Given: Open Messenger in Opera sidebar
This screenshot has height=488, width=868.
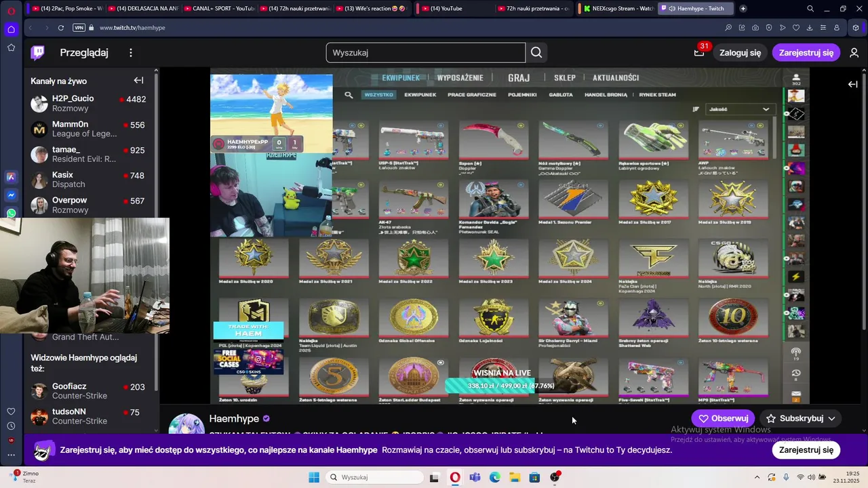Looking at the screenshot, I should pos(11,195).
